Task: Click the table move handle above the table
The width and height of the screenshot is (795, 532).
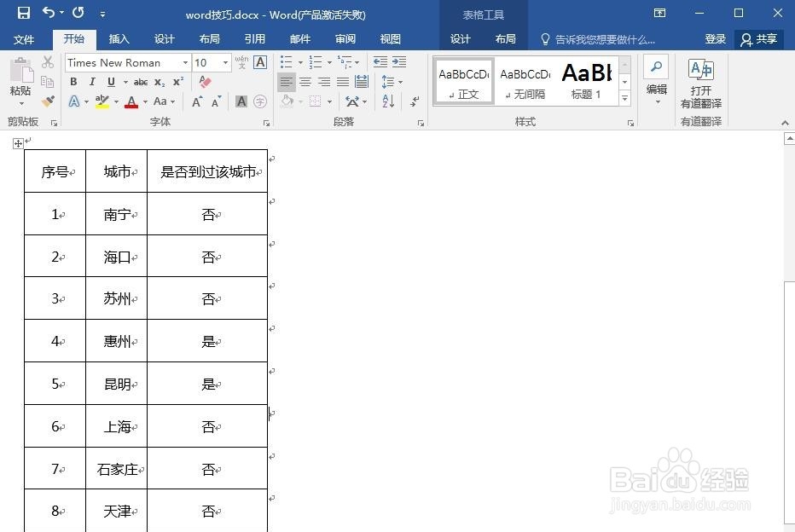Action: (x=18, y=143)
